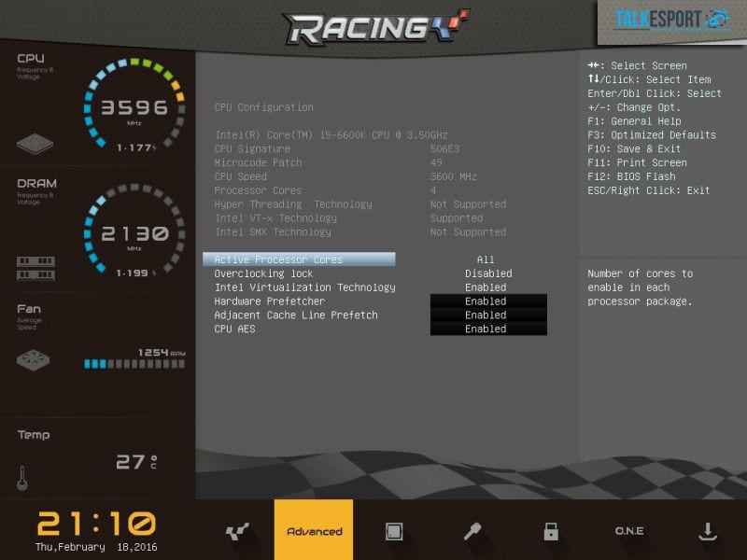Screen dimensions: 747x560
Task: Click the DRAM memory modules icon
Action: (x=35, y=268)
